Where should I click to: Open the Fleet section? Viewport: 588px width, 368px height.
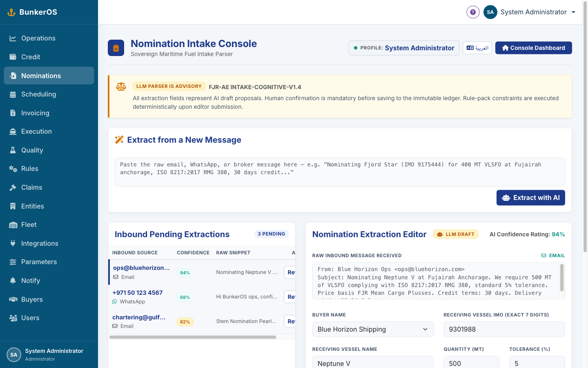coord(49,225)
